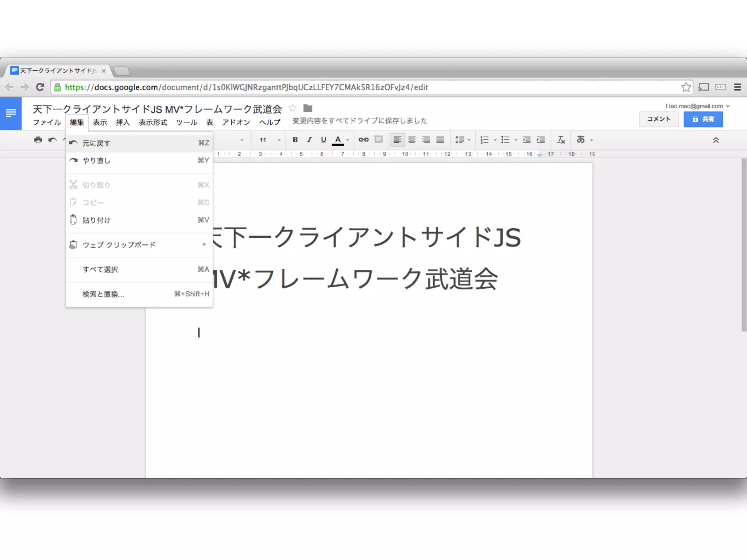Select 貼り付け from the edit menu
Viewport: 747px width, 560px height.
pyautogui.click(x=96, y=220)
